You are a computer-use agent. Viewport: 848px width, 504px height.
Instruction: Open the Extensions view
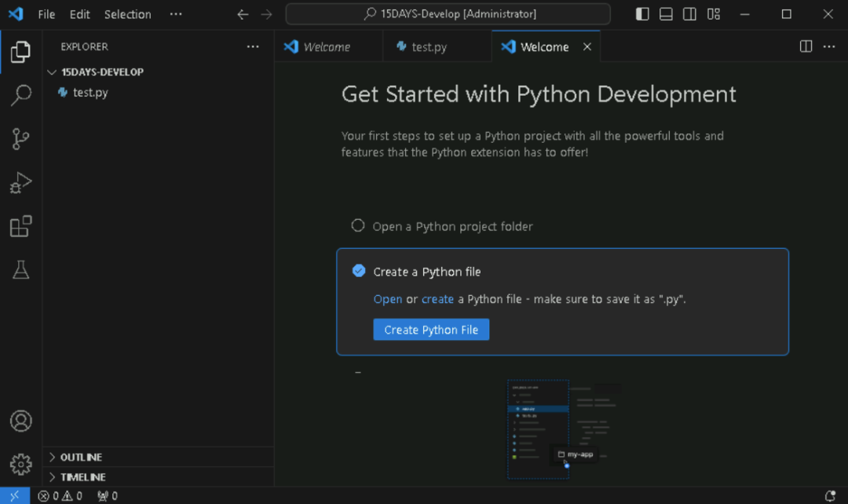20,226
